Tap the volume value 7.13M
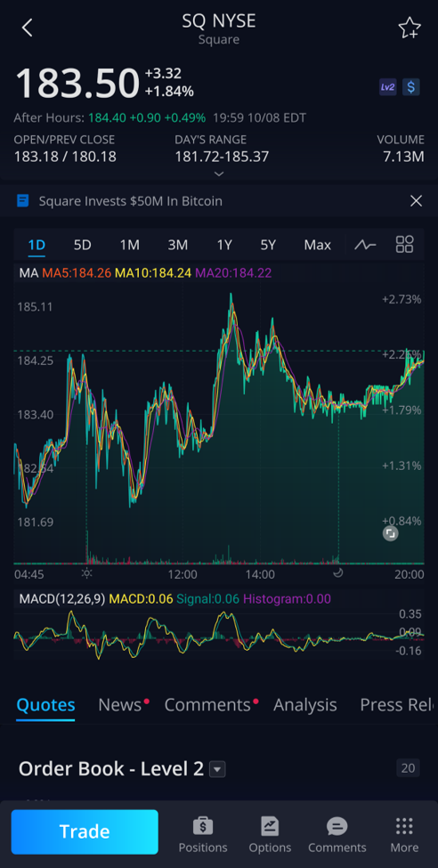The image size is (438, 868). tap(403, 158)
